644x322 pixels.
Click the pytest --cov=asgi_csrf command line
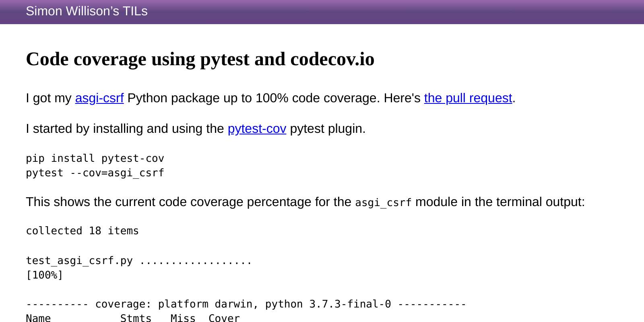(95, 173)
